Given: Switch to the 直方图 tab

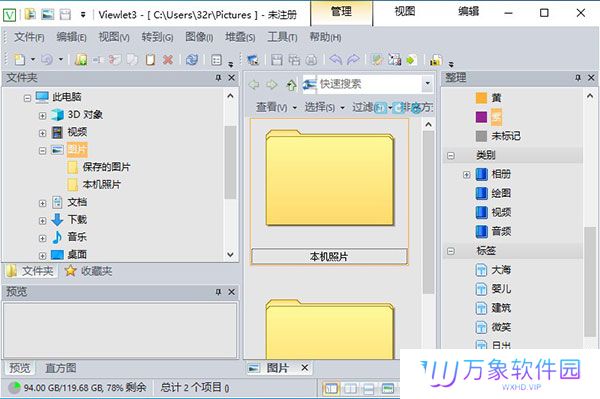Looking at the screenshot, I should coord(60,368).
